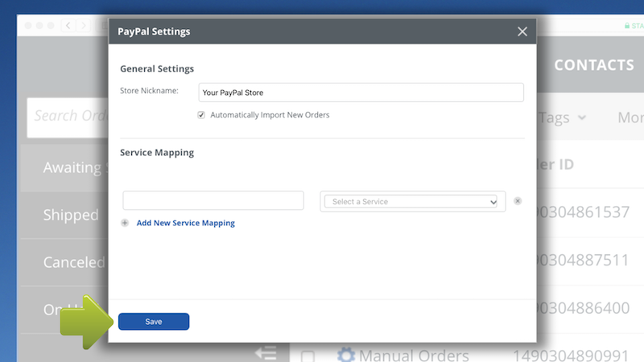Tick the checkbox beside Manual Orders
This screenshot has width=644, height=362.
tap(308, 356)
